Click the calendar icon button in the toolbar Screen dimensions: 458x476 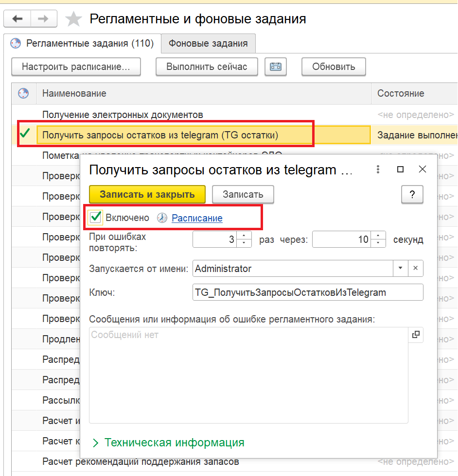click(276, 67)
